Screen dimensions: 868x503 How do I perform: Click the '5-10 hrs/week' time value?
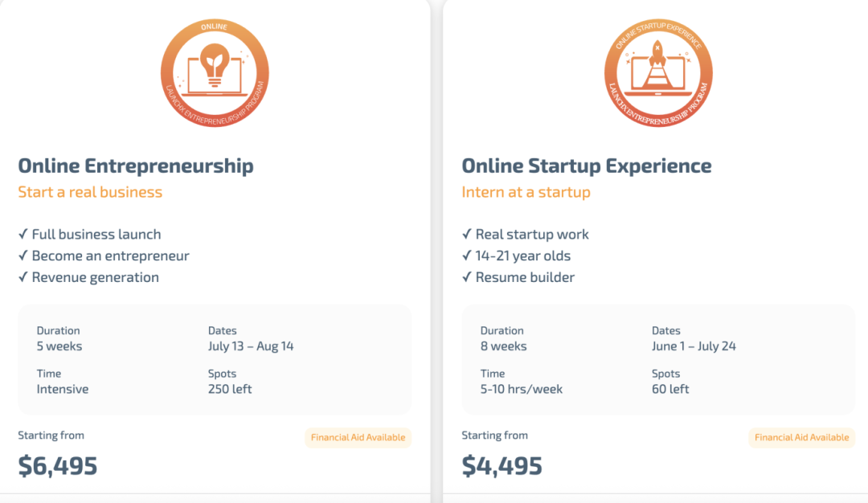(x=522, y=389)
